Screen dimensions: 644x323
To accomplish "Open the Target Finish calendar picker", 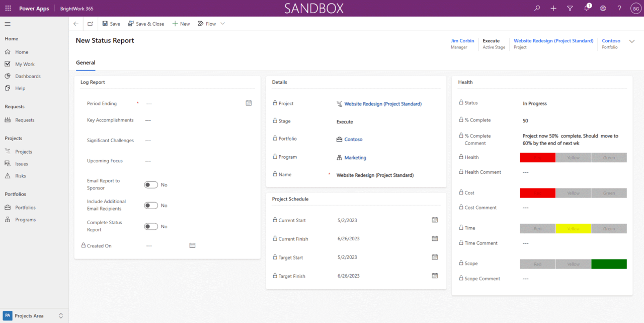I will 435,276.
